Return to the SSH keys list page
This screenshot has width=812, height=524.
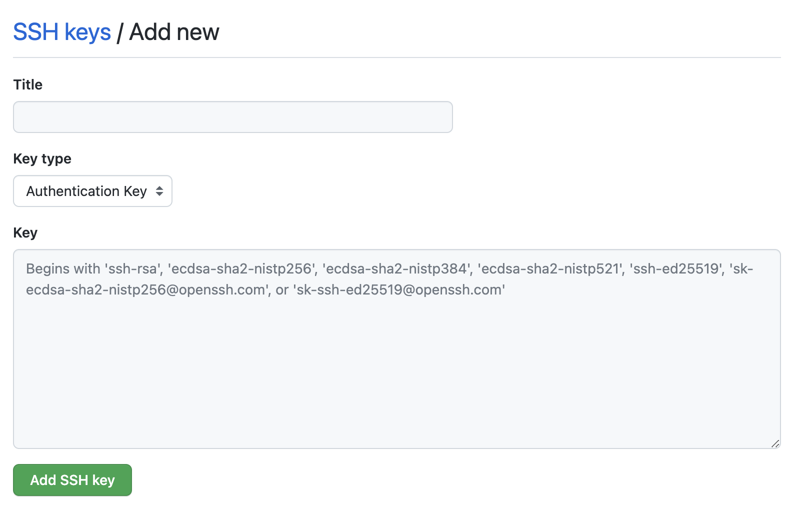click(x=62, y=32)
